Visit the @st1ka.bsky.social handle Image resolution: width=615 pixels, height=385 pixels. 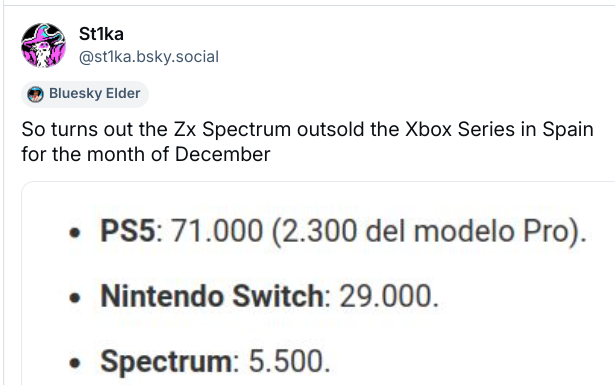tap(149, 57)
